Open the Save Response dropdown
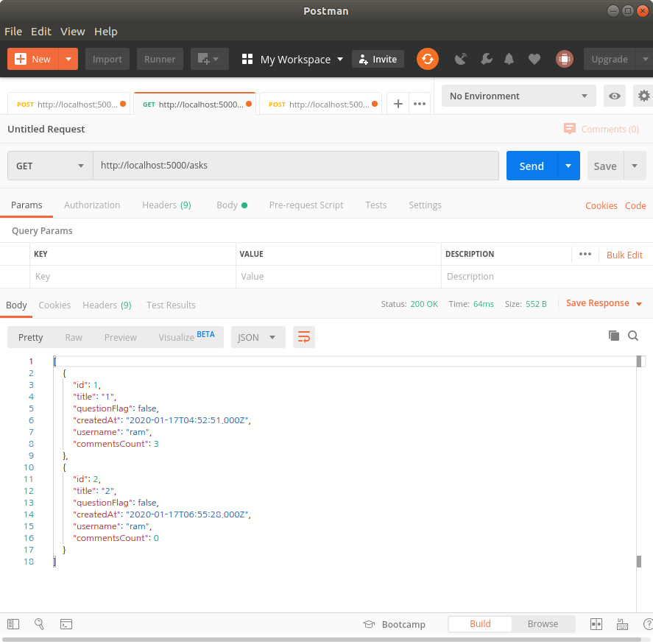The image size is (653, 644). click(x=604, y=303)
